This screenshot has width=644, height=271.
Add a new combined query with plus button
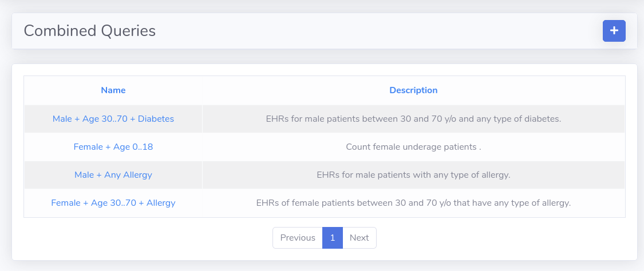(x=614, y=31)
